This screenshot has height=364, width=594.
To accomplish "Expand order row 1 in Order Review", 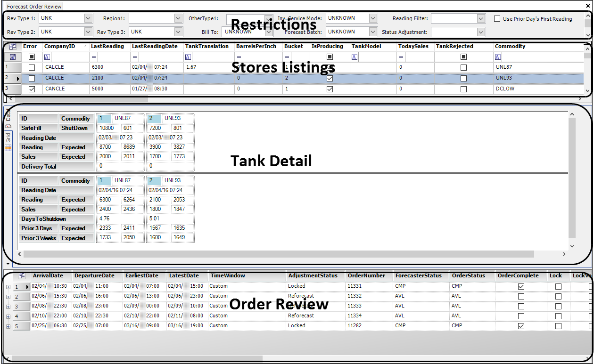I will pos(8,286).
